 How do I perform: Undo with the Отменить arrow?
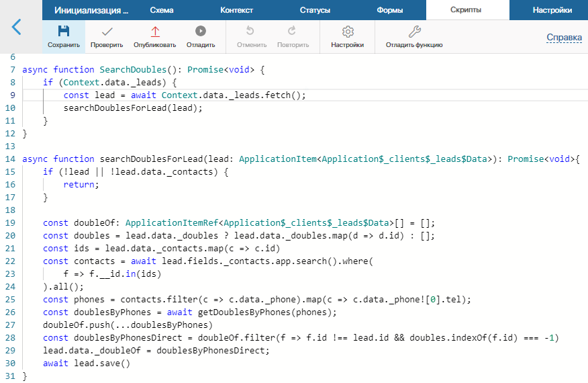(x=251, y=37)
